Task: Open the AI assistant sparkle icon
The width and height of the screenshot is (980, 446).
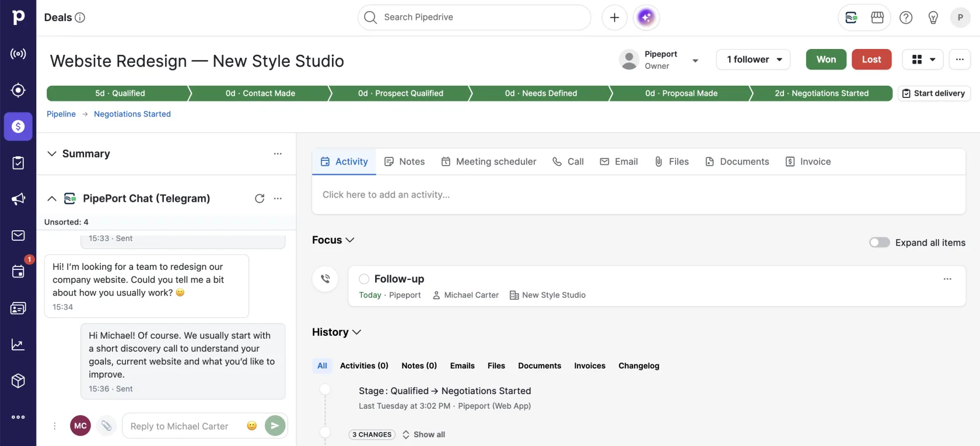Action: pyautogui.click(x=646, y=17)
